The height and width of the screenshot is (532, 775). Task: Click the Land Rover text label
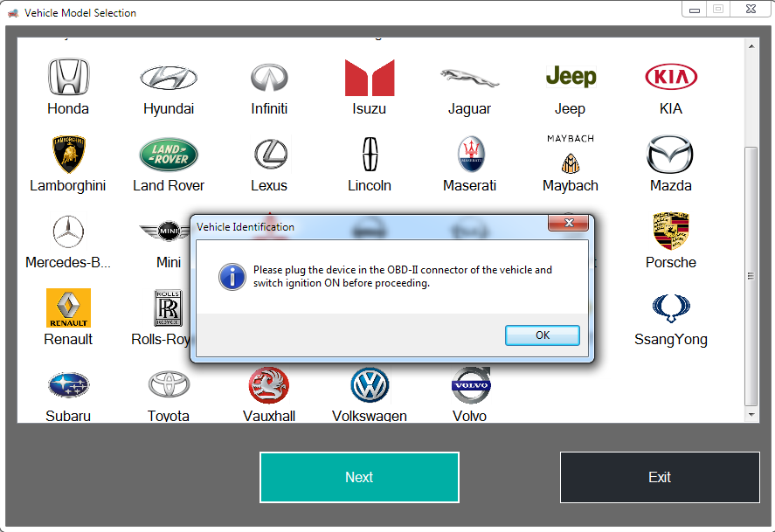click(x=169, y=186)
